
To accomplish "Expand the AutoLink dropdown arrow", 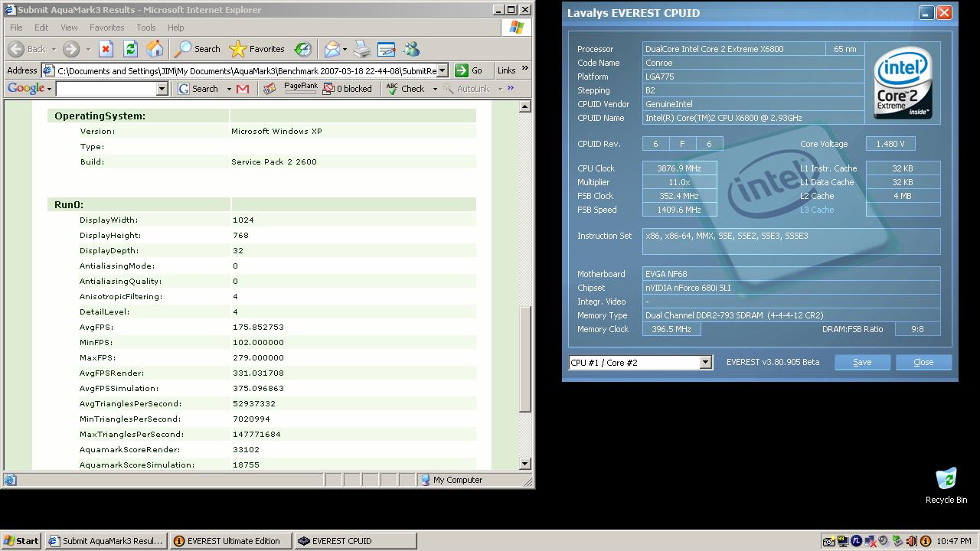I will tap(499, 89).
